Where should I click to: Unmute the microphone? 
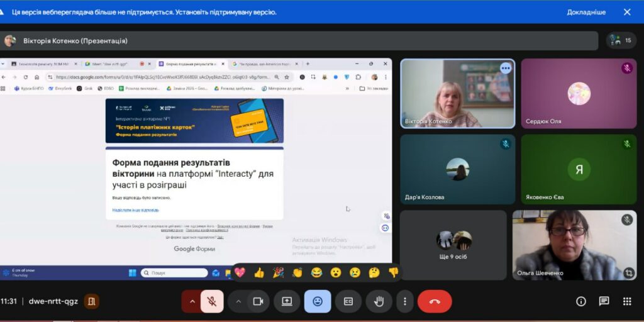tap(212, 301)
